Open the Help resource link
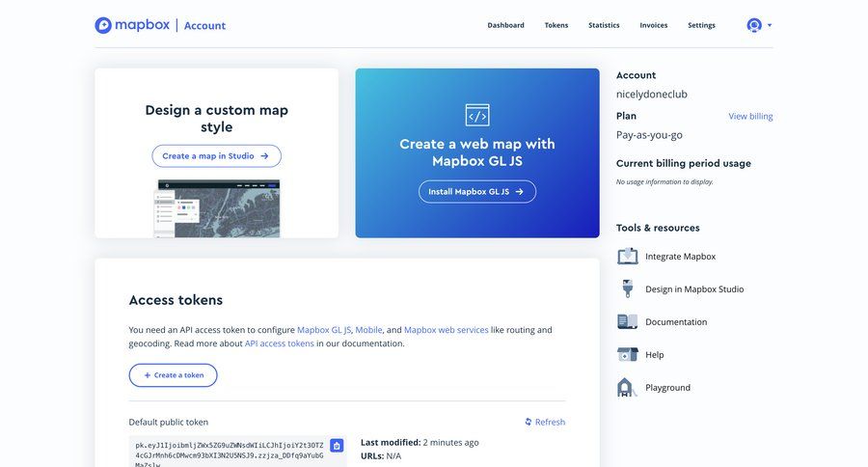The height and width of the screenshot is (467, 868). coord(654,354)
